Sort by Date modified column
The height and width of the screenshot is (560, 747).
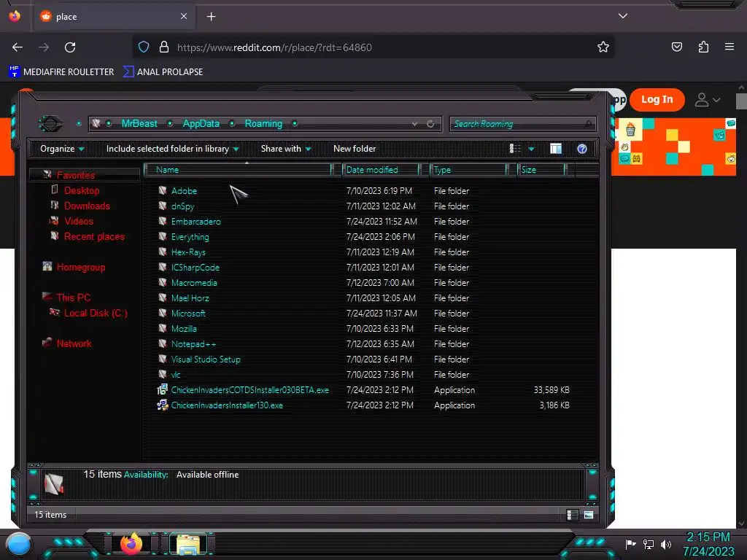point(381,170)
